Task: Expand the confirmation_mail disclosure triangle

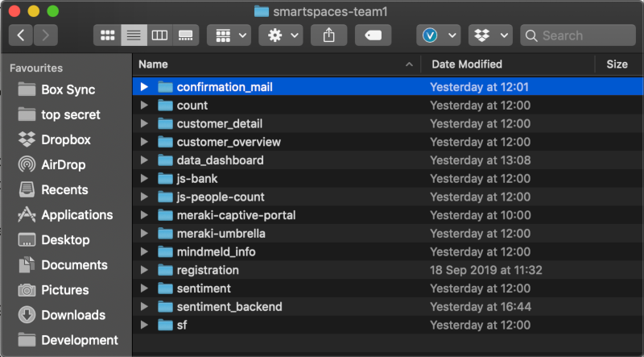Action: pos(144,87)
